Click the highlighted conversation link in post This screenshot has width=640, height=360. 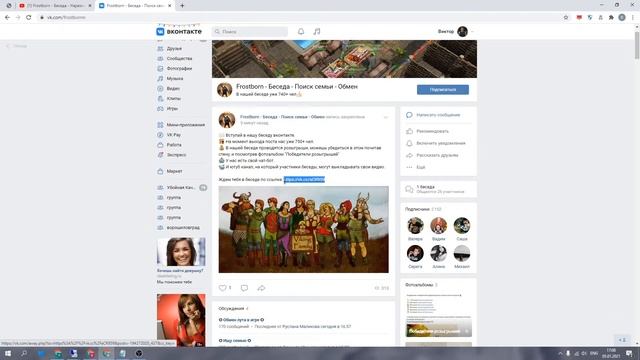point(304,180)
